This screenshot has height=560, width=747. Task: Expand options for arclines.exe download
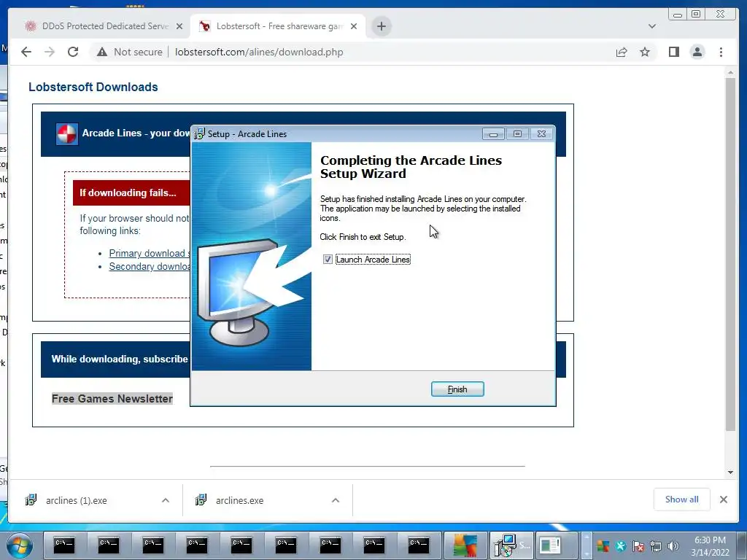[x=336, y=500]
